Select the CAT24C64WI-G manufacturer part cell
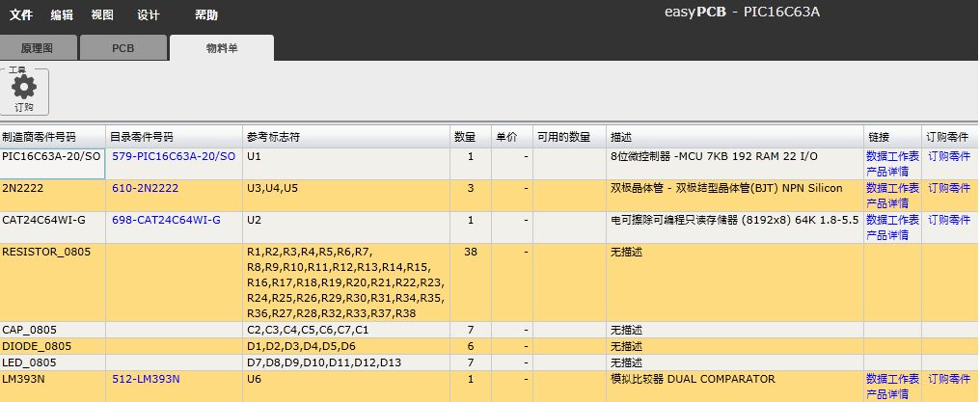The image size is (980, 402). [x=52, y=228]
